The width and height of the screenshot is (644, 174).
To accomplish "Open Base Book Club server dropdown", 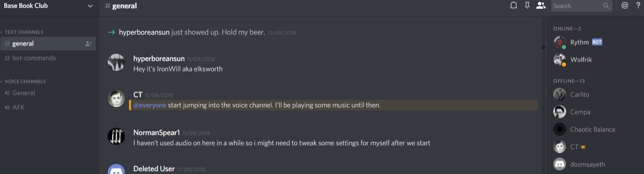I will [x=90, y=6].
